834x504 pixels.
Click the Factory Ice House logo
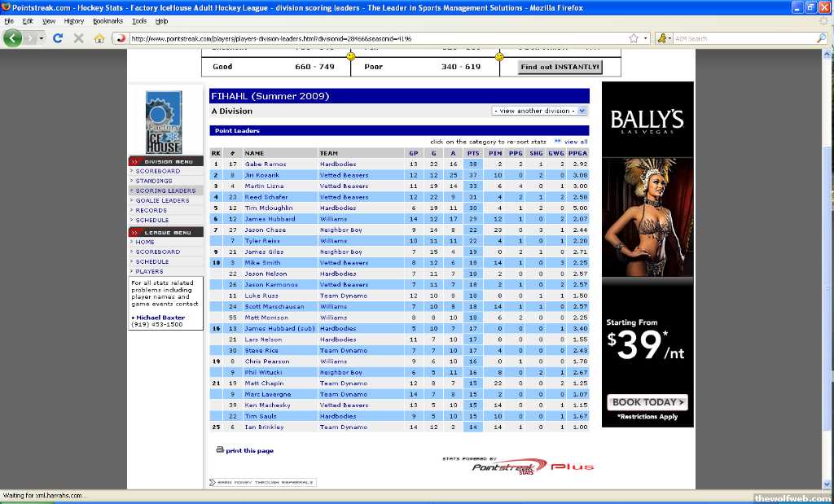165,122
